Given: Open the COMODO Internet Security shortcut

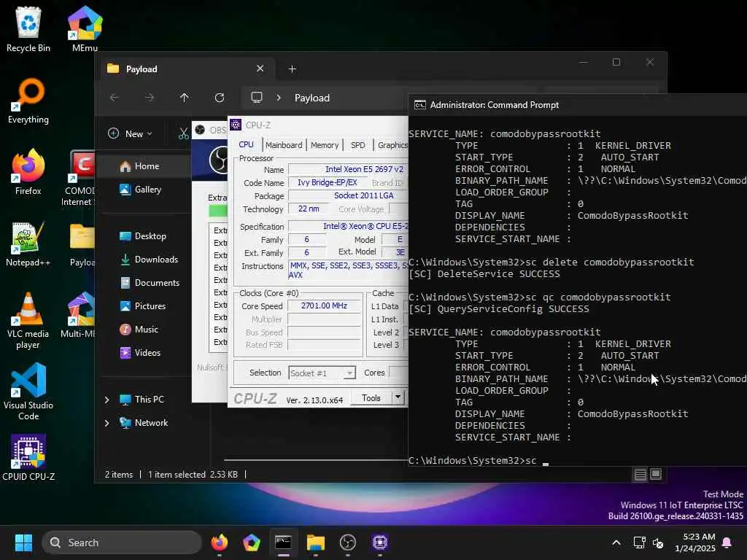Looking at the screenshot, I should [x=80, y=178].
